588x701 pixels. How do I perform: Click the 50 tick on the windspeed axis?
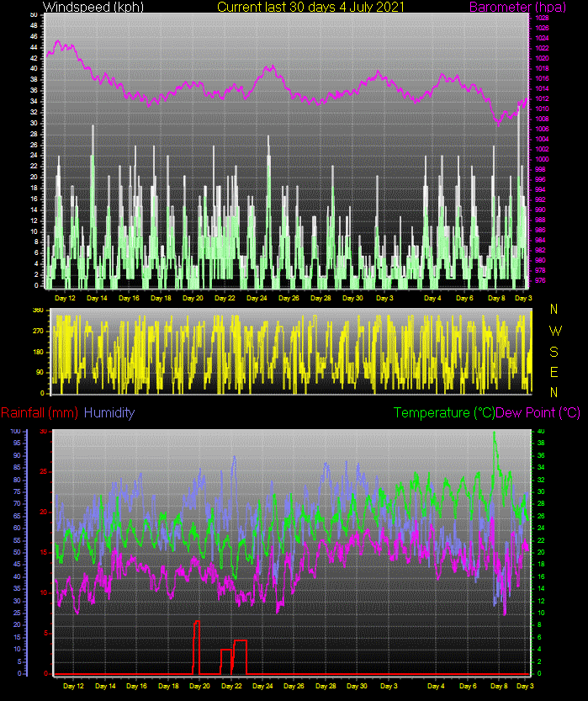tap(33, 15)
